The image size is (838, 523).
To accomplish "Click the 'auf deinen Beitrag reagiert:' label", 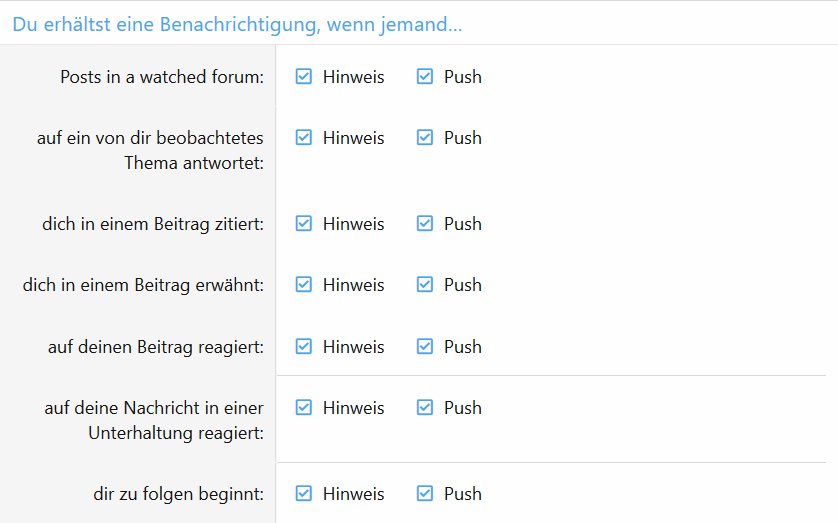I will pos(156,347).
